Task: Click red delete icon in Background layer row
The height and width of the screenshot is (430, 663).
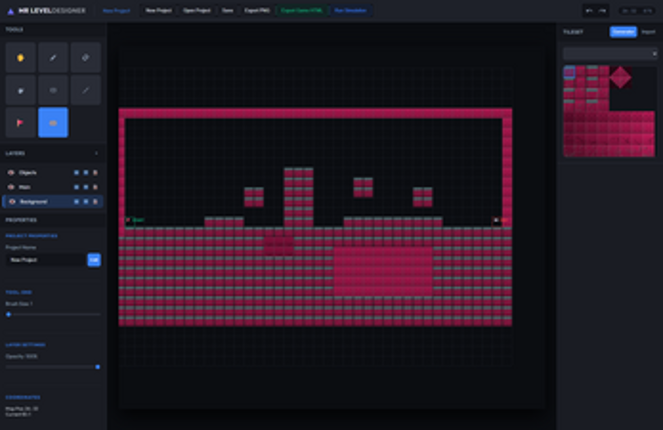Action: 95,202
